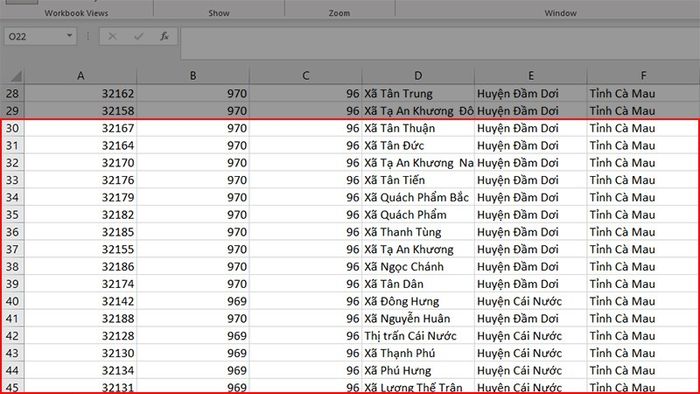The height and width of the screenshot is (394, 700).
Task: Click the Cancel X formula bar icon
Action: tap(112, 36)
